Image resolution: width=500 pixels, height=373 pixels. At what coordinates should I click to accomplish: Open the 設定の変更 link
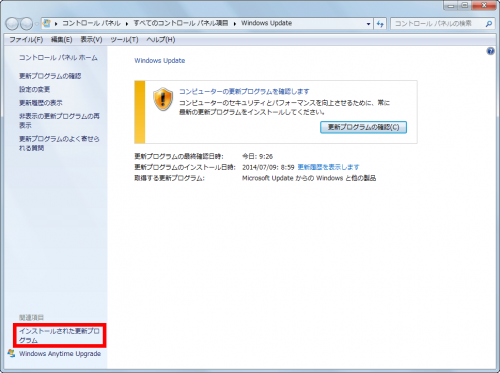tap(34, 89)
